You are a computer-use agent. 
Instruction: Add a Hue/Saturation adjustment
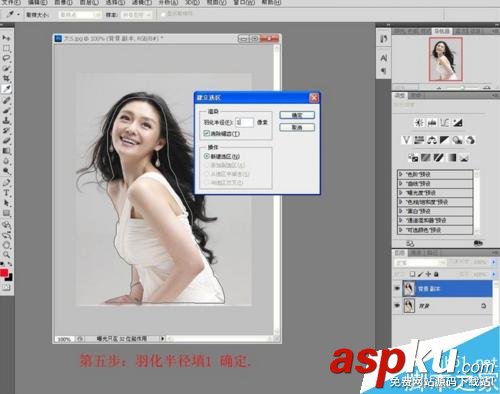[x=419, y=140]
